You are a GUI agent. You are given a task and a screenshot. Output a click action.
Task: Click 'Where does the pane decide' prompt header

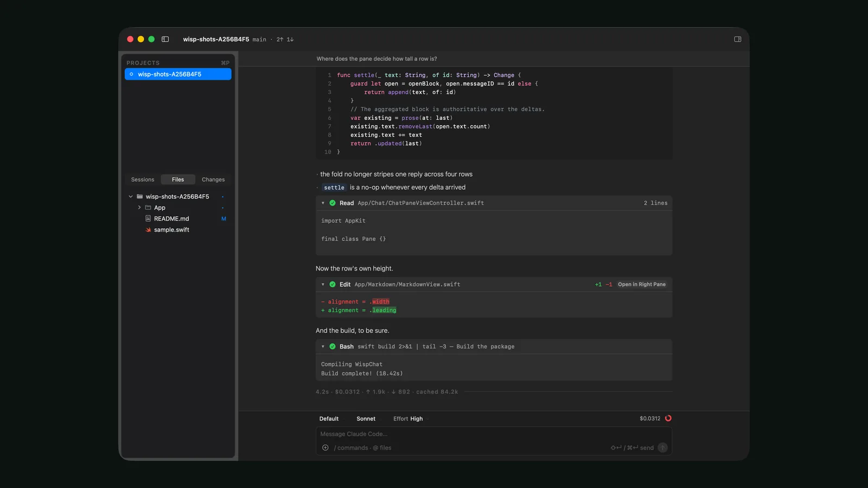coord(376,59)
